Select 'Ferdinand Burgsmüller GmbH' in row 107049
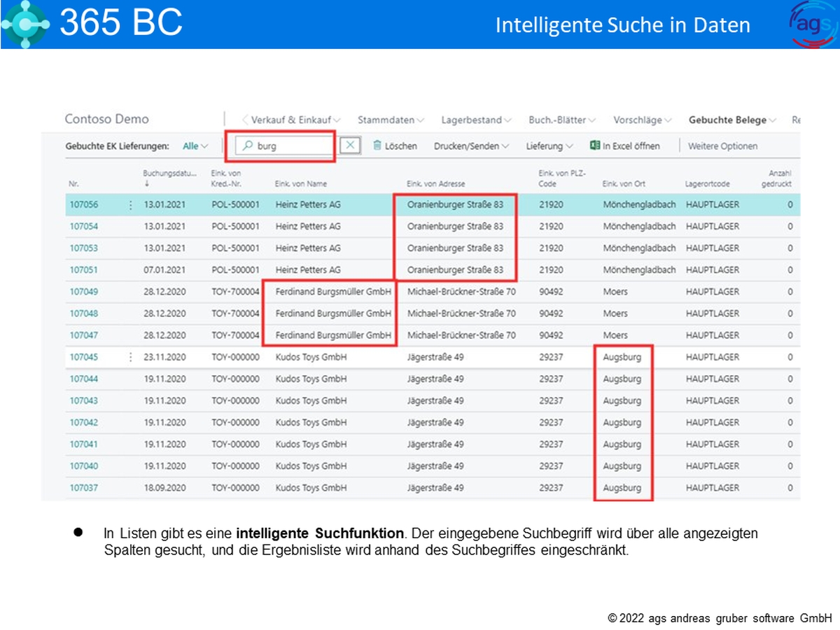840x630 pixels. tap(333, 292)
